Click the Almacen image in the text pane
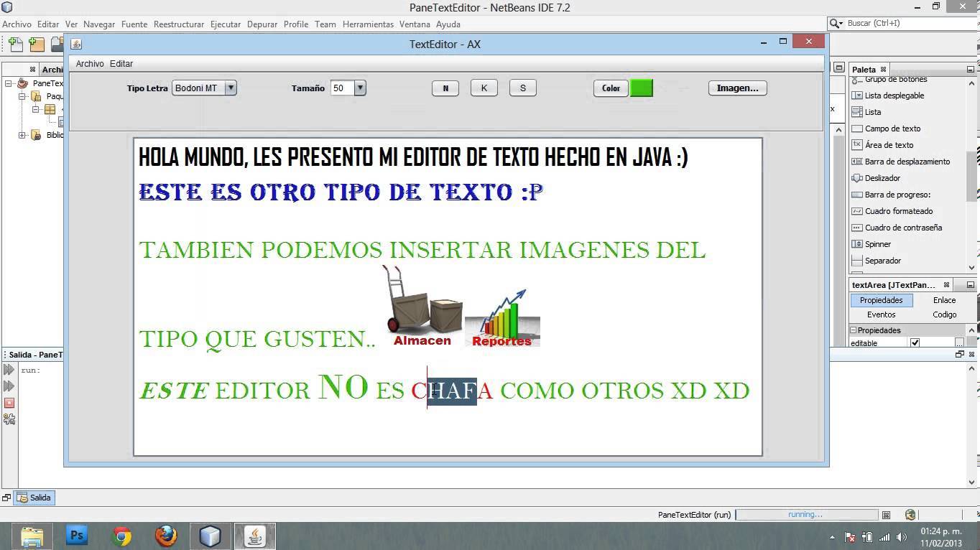Image resolution: width=980 pixels, height=550 pixels. [423, 306]
